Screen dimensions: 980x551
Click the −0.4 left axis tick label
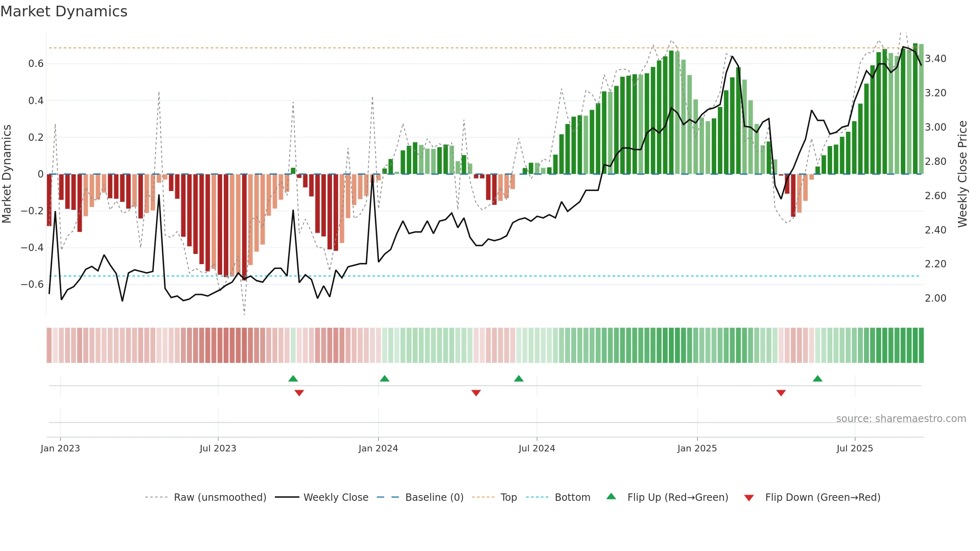[x=32, y=247]
